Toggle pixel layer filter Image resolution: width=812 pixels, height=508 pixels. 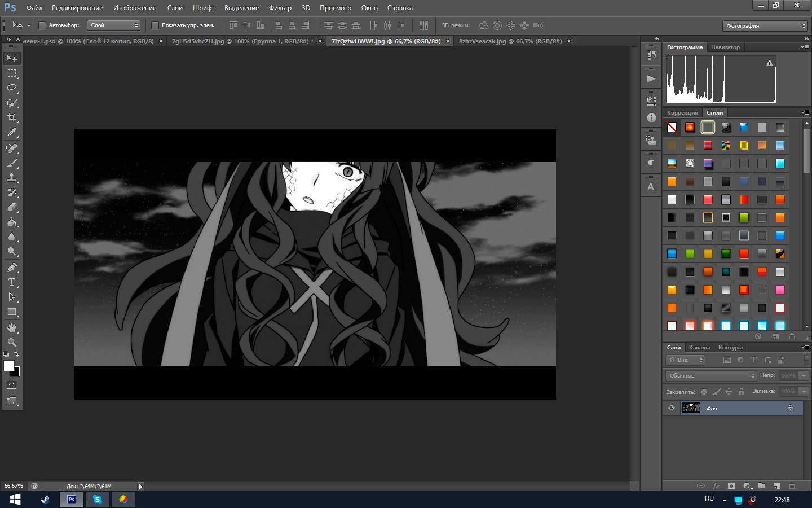pyautogui.click(x=727, y=360)
